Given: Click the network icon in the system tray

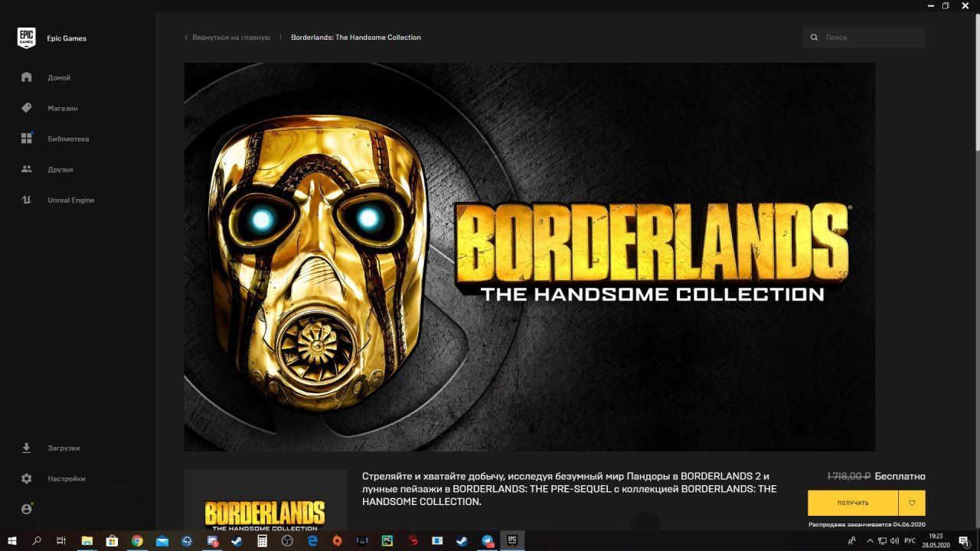Looking at the screenshot, I should (x=882, y=540).
